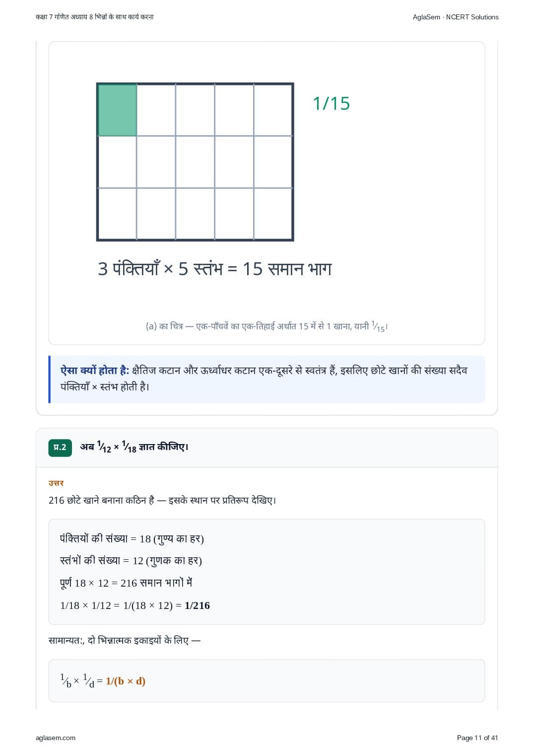
Task: Click the line पंक्तियों की संख्या = 18
Action: (x=132, y=538)
